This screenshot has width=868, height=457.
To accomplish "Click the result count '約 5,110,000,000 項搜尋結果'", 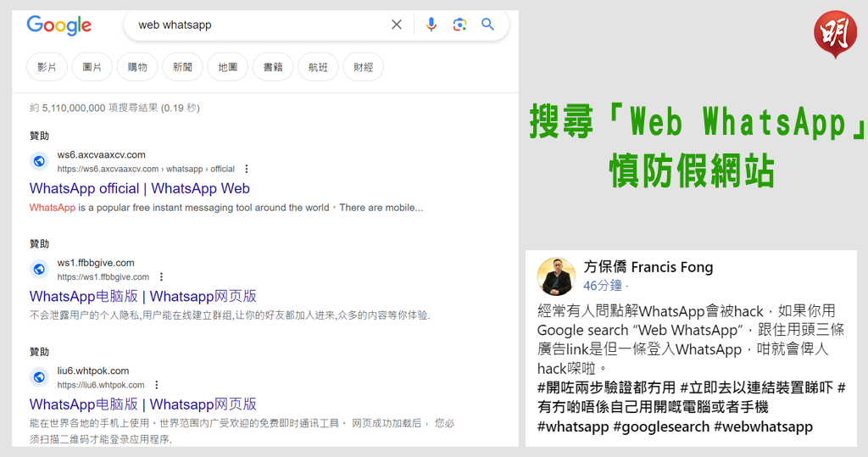I will [x=93, y=108].
